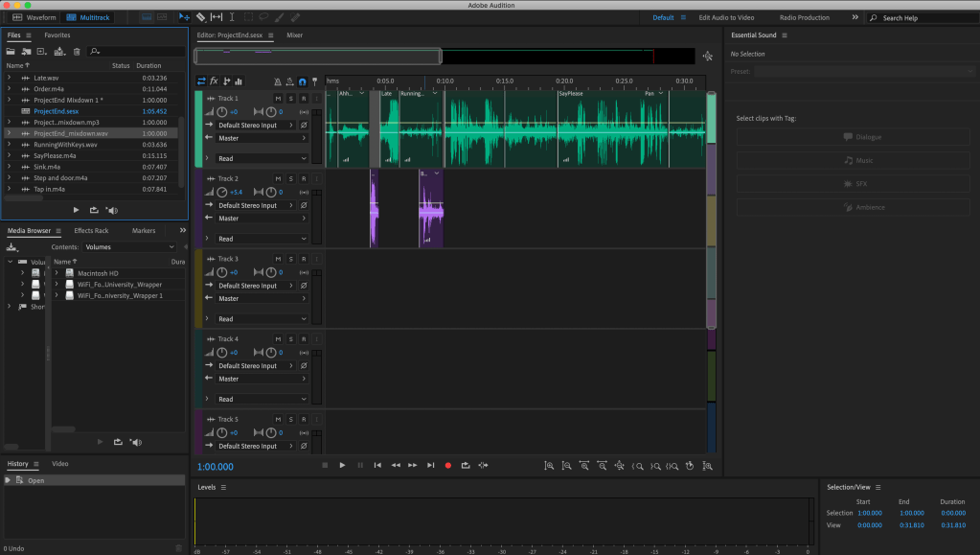Viewport: 980px width, 555px height.
Task: Toggle timeline snapping magnet icon
Action: tap(303, 81)
